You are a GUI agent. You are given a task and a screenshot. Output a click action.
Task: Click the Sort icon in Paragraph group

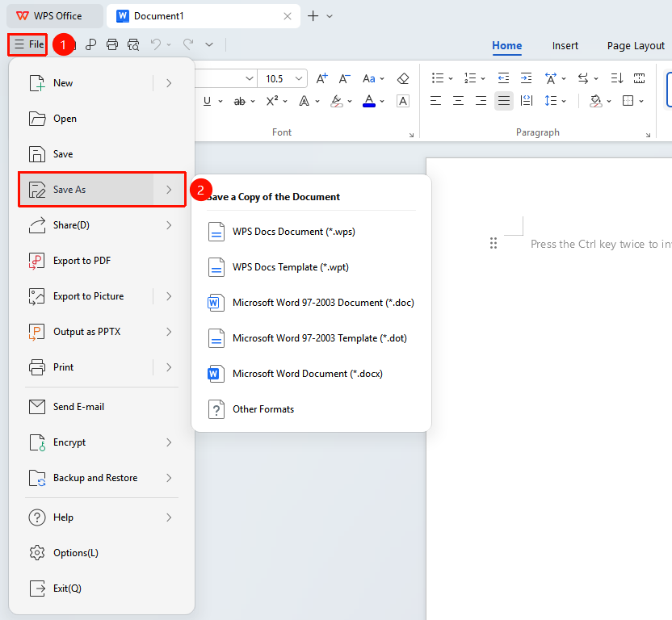pyautogui.click(x=617, y=78)
